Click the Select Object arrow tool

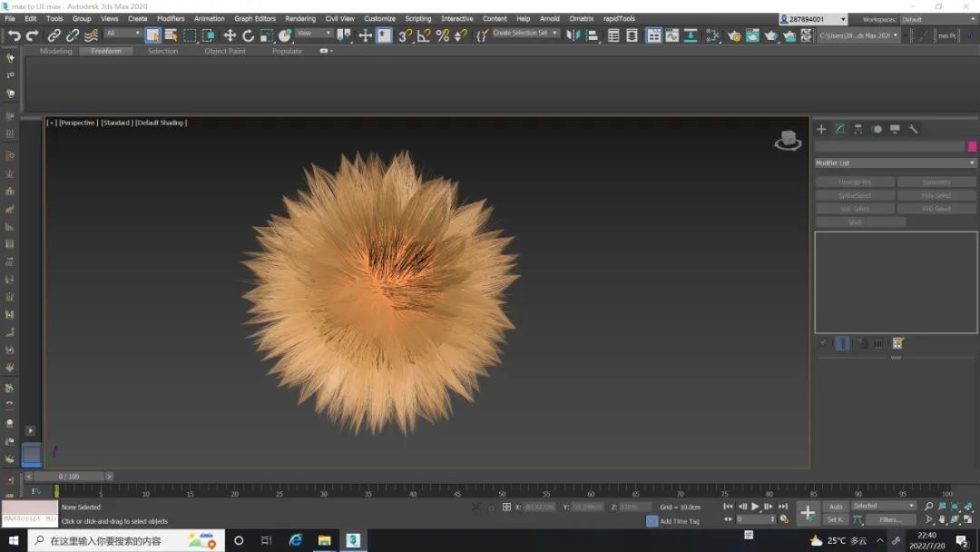(x=152, y=35)
